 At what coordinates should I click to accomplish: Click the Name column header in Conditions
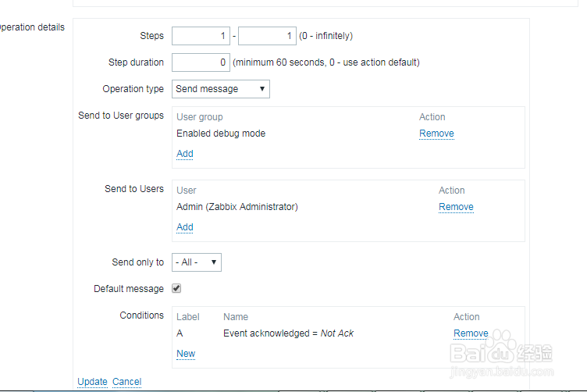click(236, 317)
